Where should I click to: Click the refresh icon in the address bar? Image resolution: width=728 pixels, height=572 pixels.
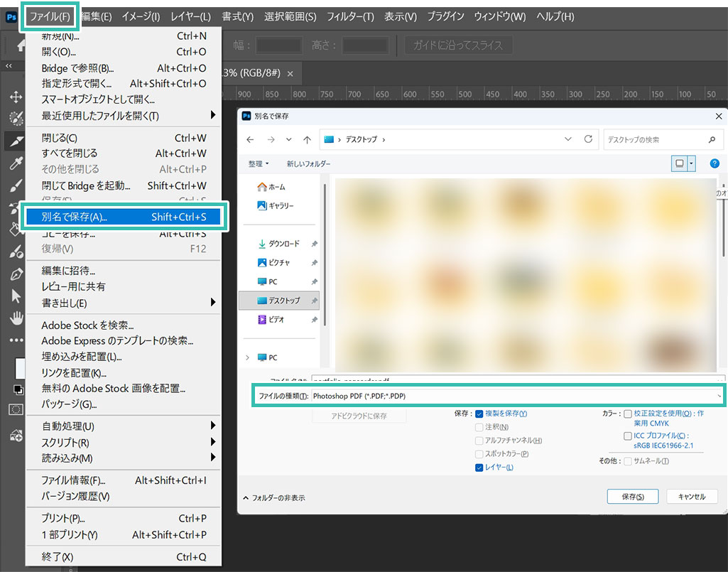[x=588, y=140]
